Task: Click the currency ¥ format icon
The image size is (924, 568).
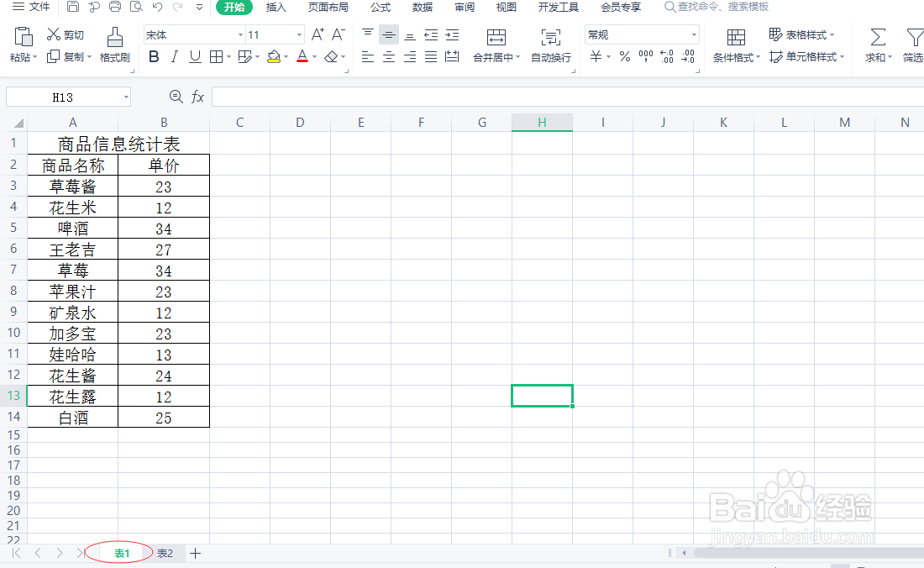Action: tap(596, 56)
